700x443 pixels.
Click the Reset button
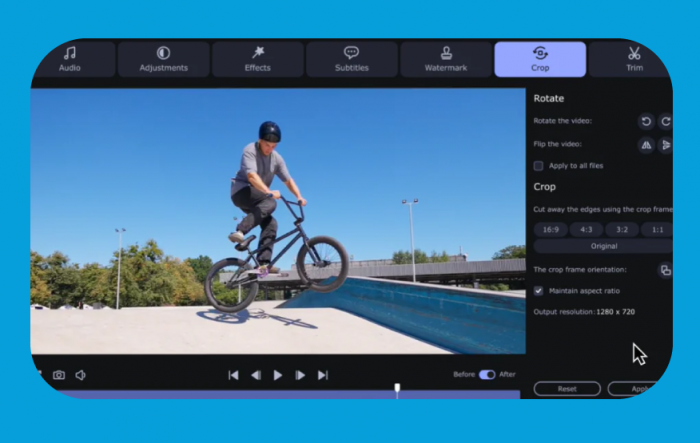coord(567,389)
